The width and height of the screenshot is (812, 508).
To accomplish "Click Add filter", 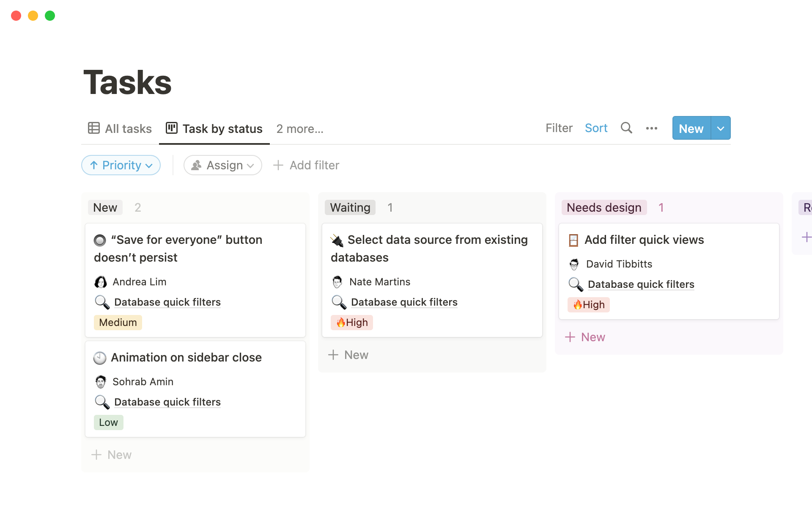I will (307, 165).
